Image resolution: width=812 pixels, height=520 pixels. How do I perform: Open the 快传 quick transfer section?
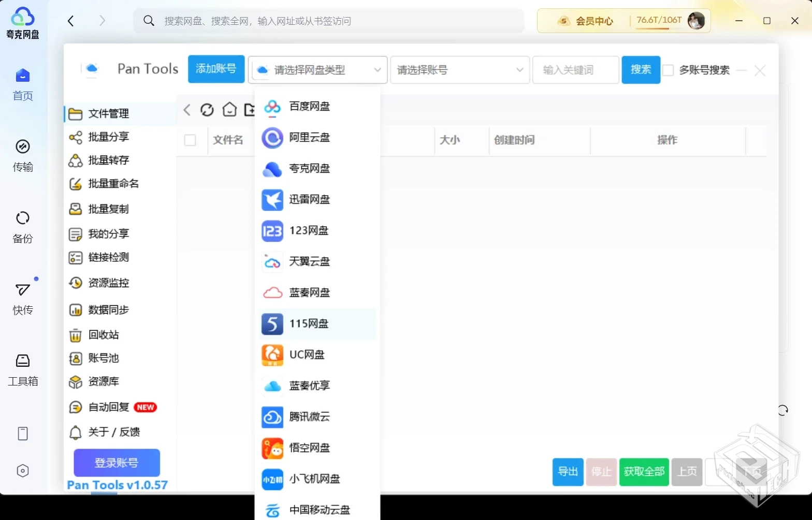[x=23, y=299]
